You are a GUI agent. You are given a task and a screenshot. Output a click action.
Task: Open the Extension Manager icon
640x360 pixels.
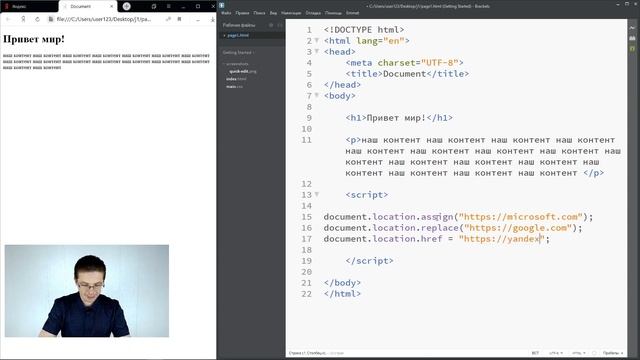632,38
